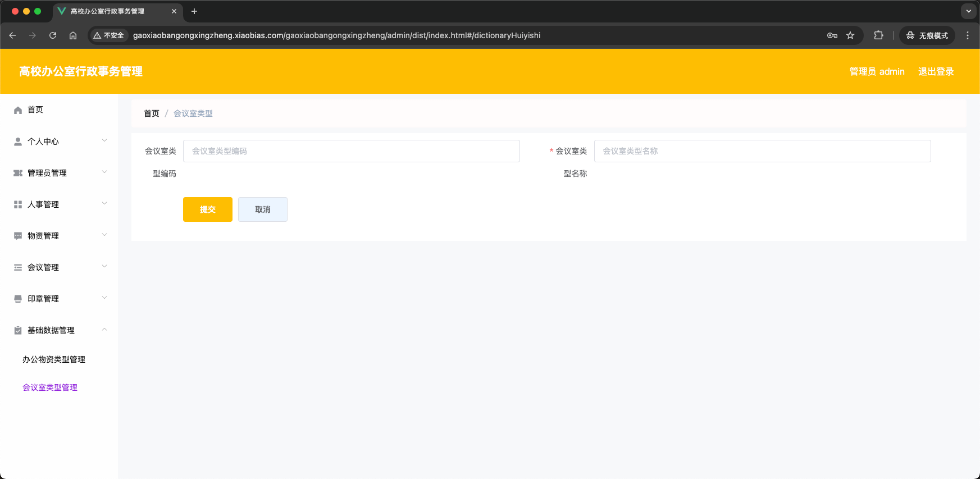Open the tab search dropdown arrow
The image size is (980, 479).
969,11
